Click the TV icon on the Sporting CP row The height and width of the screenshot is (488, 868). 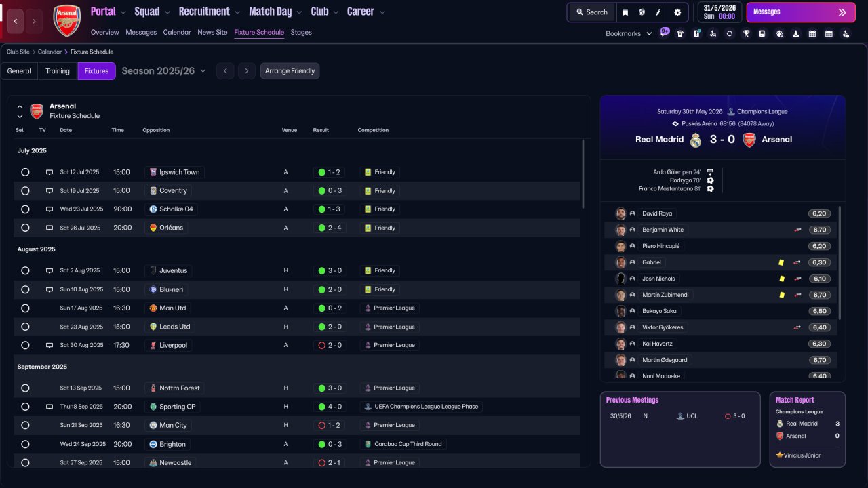(x=50, y=407)
